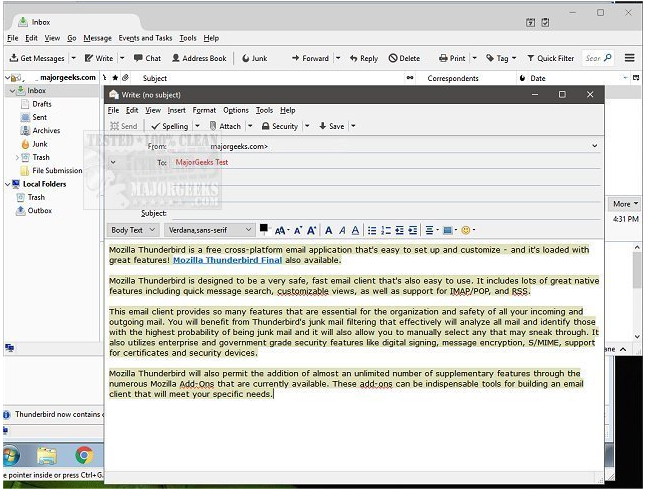This screenshot has width=645, height=493.
Task: Click smaller font size button
Action: pyautogui.click(x=298, y=230)
